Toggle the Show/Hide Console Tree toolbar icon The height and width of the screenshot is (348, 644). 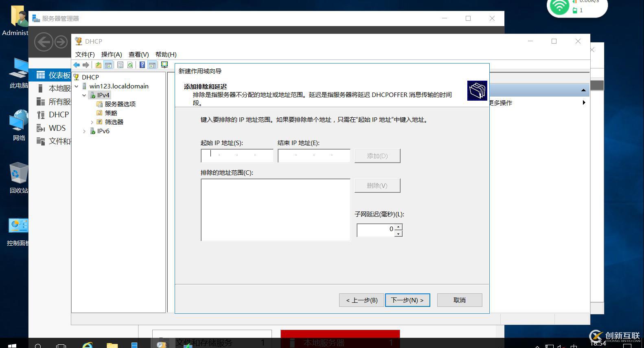coord(108,65)
